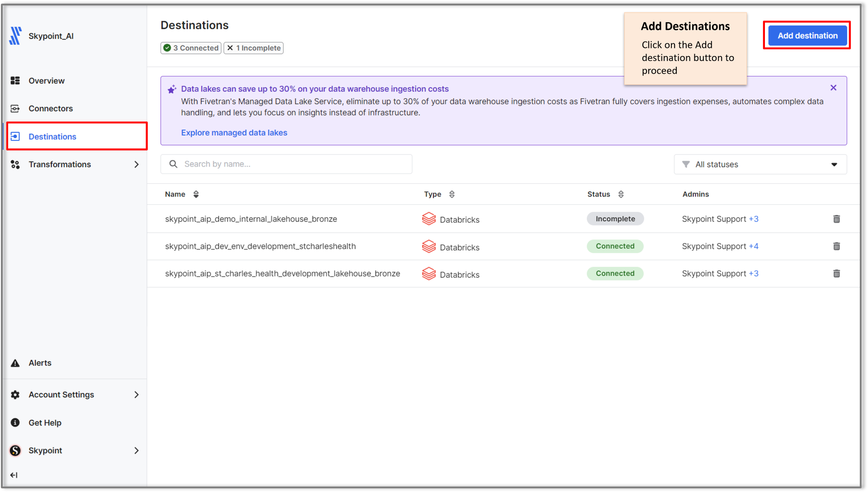Sort by Status column arrows

point(621,194)
